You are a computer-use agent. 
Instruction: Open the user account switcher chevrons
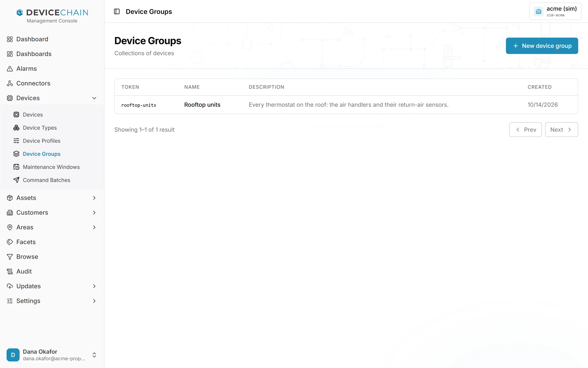(x=94, y=355)
